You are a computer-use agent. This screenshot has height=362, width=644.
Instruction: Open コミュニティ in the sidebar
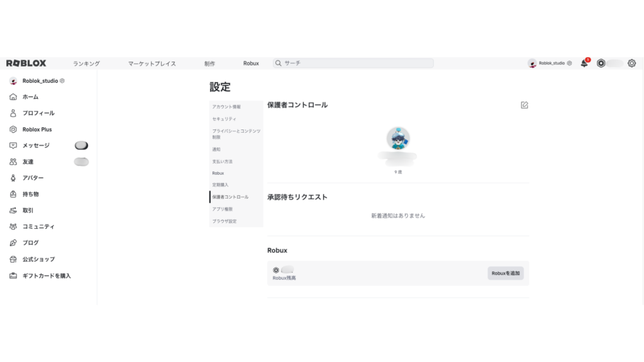pos(31,226)
